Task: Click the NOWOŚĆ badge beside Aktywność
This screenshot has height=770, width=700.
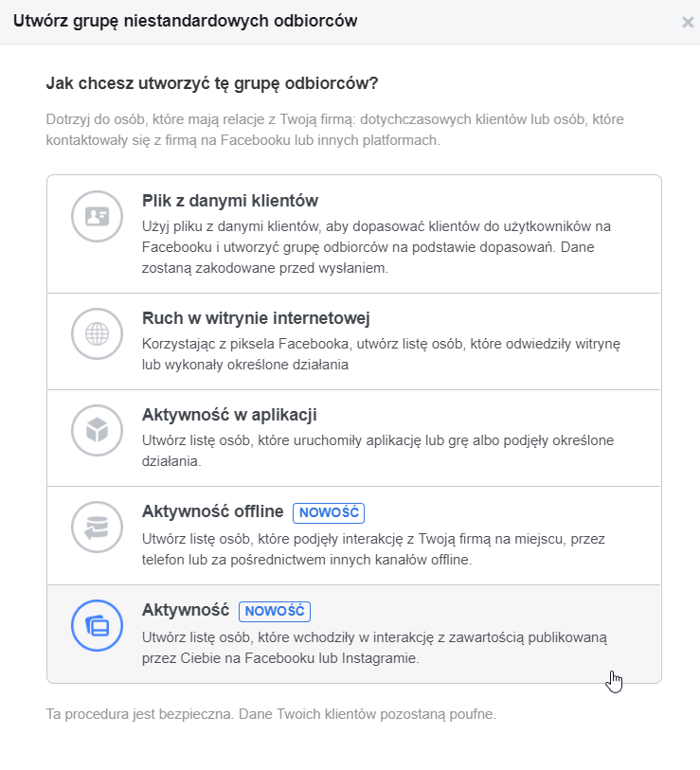Action: (275, 611)
